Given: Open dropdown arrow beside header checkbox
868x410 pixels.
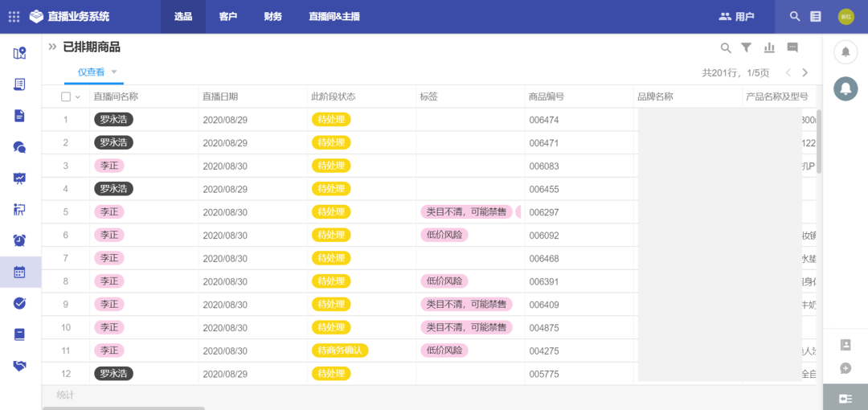Looking at the screenshot, I should (x=78, y=97).
